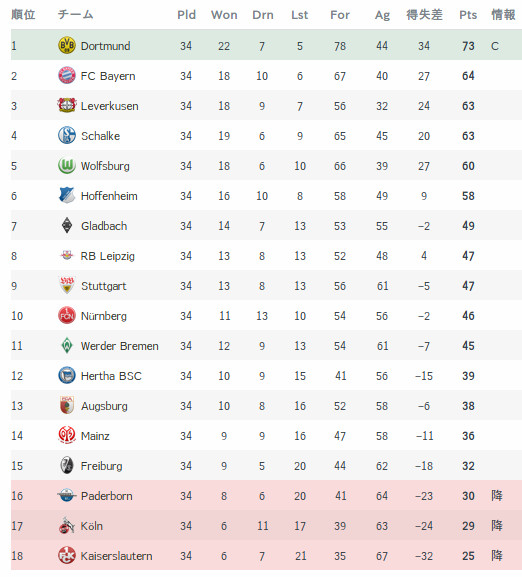Sort by the Won column header
Screen dimensions: 522x577
(224, 15)
